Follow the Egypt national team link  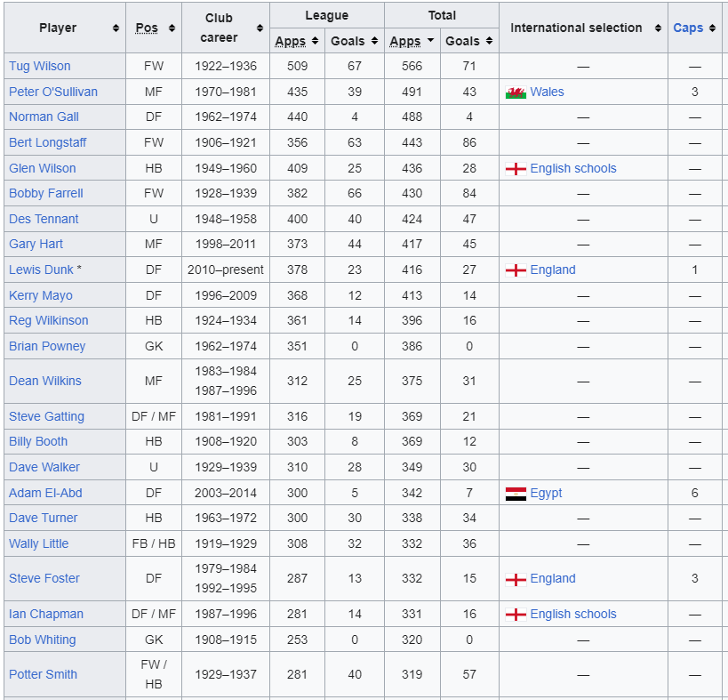pyautogui.click(x=546, y=494)
